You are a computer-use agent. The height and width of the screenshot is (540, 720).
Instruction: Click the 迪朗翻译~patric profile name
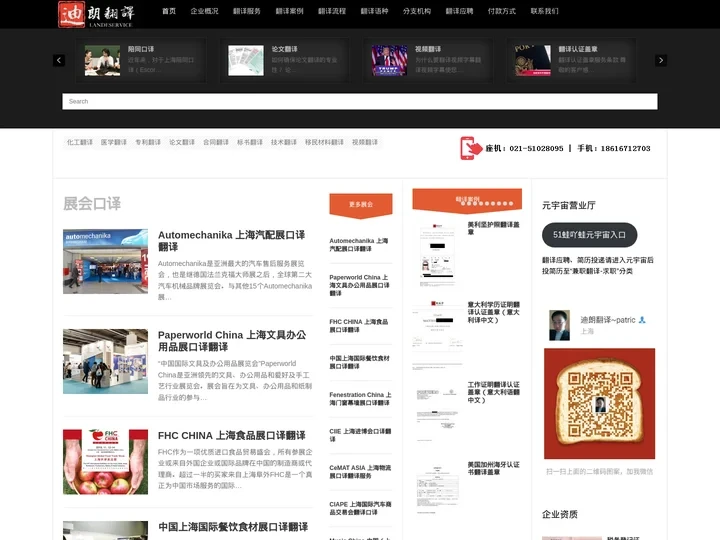[x=608, y=320]
